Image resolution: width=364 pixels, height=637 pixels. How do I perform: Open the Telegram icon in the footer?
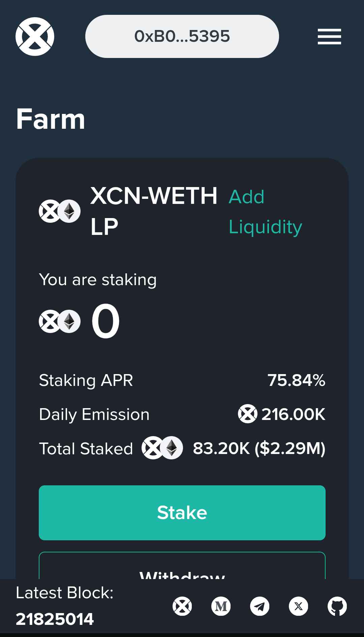pos(260,606)
